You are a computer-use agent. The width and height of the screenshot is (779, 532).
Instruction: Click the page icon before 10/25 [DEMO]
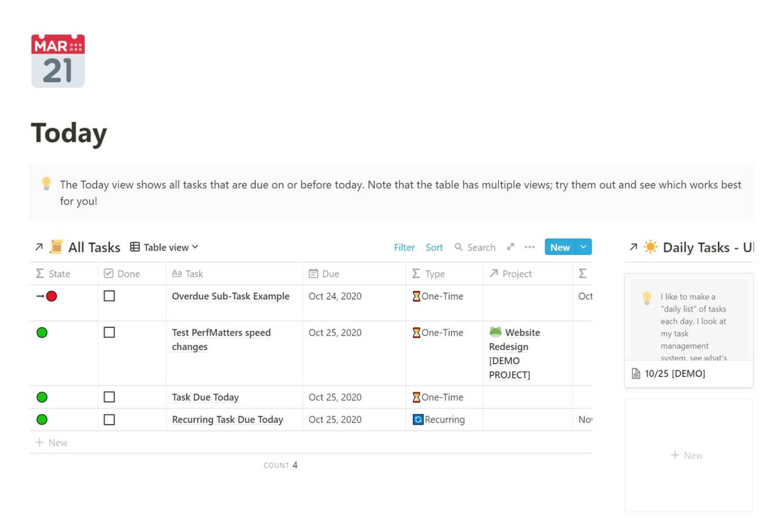[635, 373]
